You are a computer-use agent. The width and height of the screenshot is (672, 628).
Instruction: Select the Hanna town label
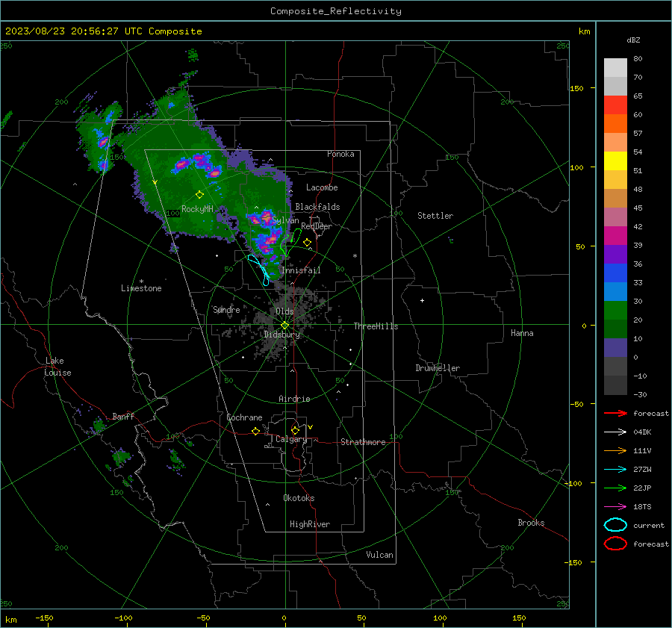(522, 333)
